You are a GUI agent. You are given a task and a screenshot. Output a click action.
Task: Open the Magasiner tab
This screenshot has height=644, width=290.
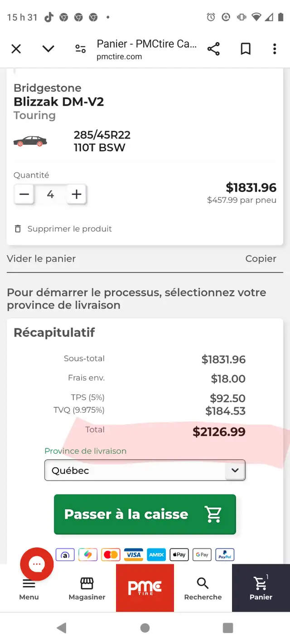click(87, 588)
